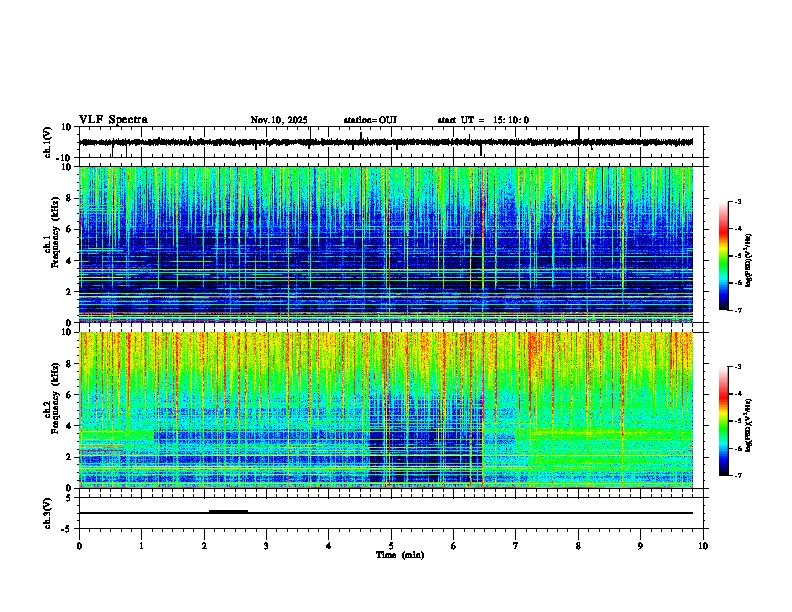Screen dimensions: 792x612
Task: Click the "-10" tick on ch.1 voltage axis
Action: 65,158
